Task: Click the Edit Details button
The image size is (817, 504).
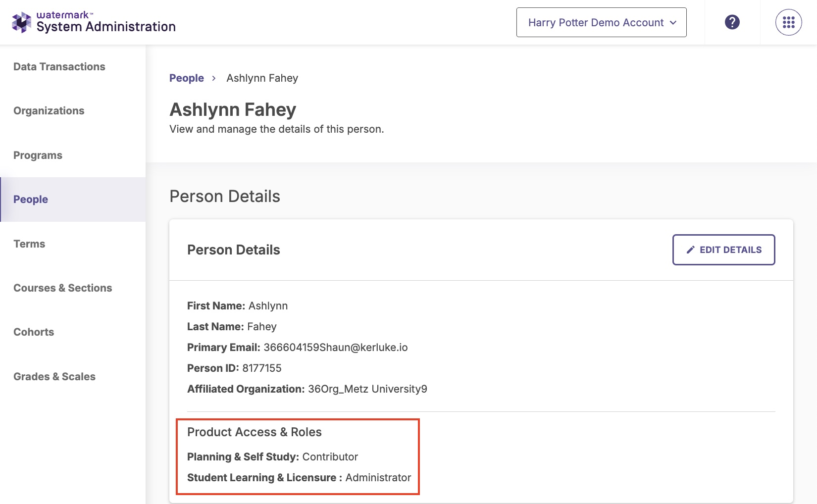Action: (x=724, y=250)
